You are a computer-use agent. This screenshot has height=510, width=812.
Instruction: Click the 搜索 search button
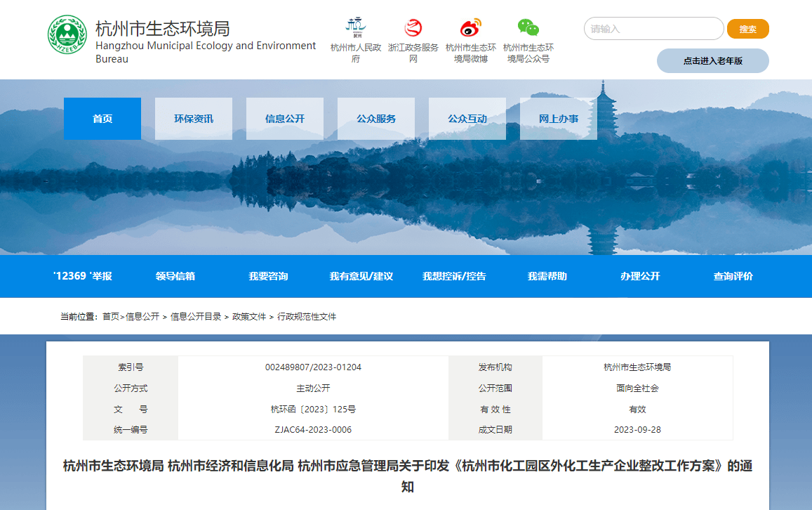coord(747,29)
